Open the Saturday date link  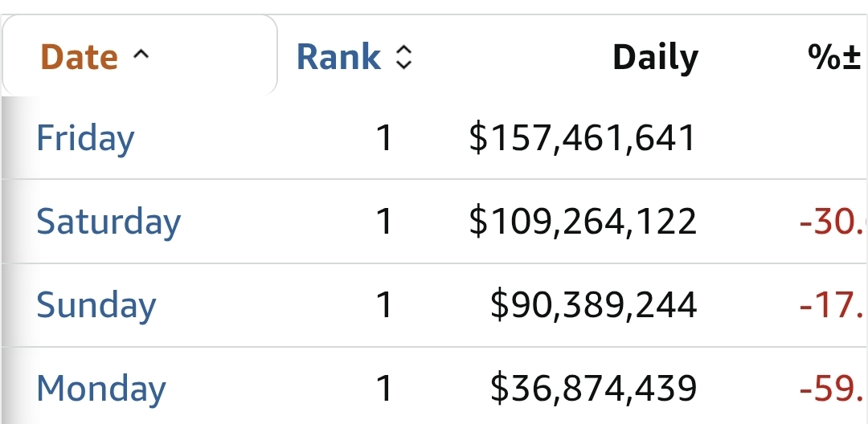coord(108,222)
